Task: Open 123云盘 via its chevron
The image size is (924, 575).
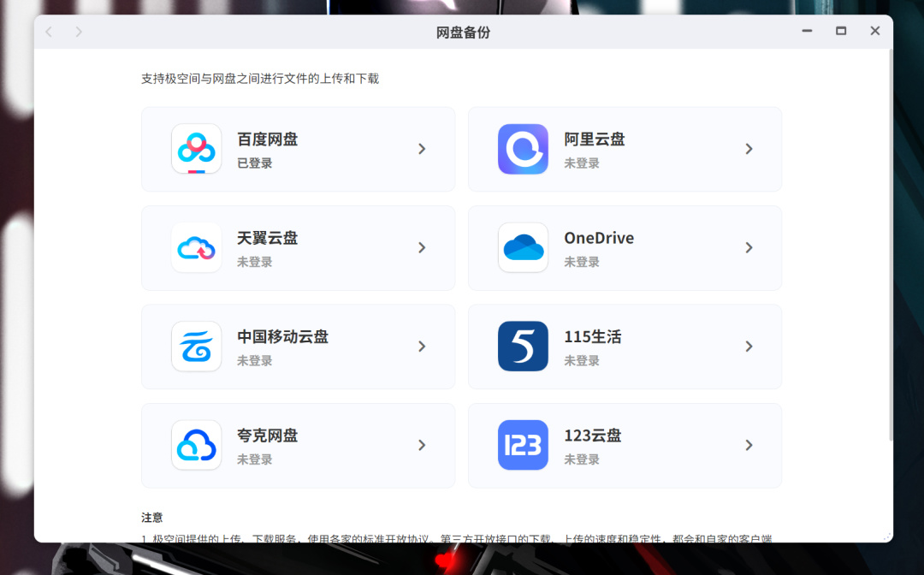Action: [749, 445]
